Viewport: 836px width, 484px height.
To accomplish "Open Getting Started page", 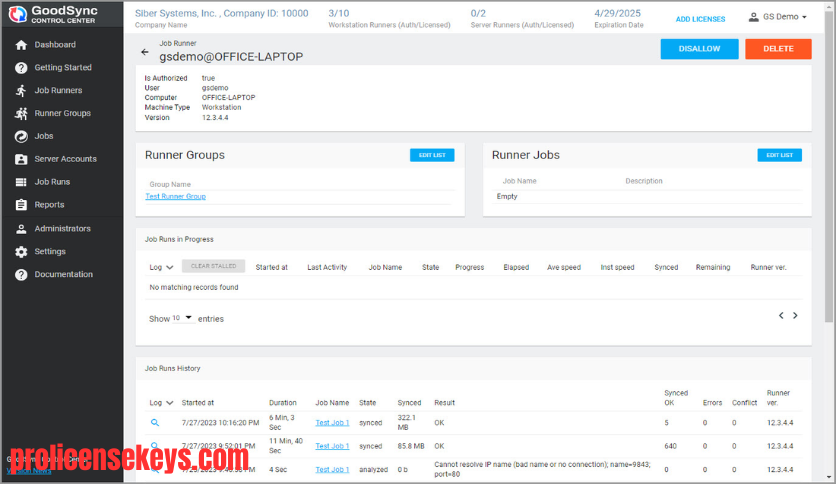I will click(63, 68).
